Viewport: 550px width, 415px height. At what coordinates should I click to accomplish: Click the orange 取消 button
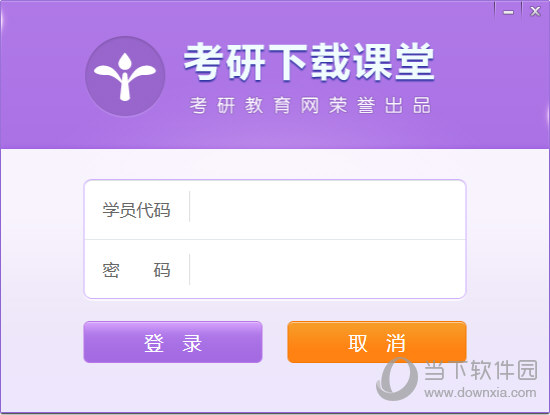click(x=377, y=342)
